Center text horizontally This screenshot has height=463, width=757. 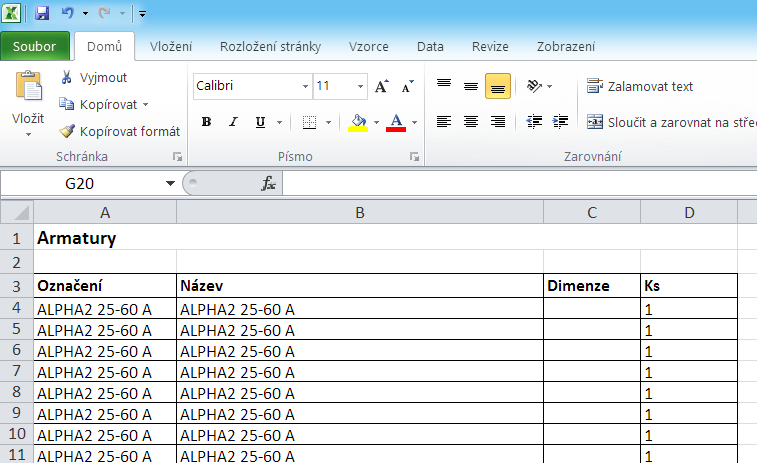click(x=471, y=122)
